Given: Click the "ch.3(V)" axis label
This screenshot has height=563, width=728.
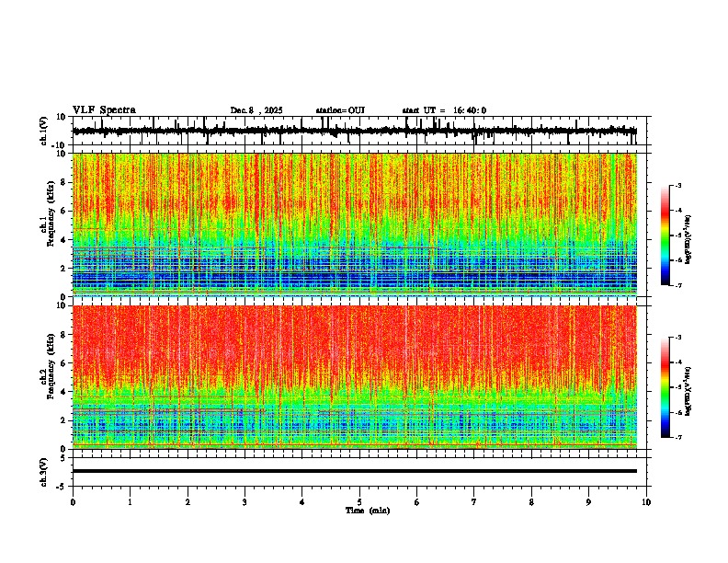Looking at the screenshot, I should (x=44, y=473).
